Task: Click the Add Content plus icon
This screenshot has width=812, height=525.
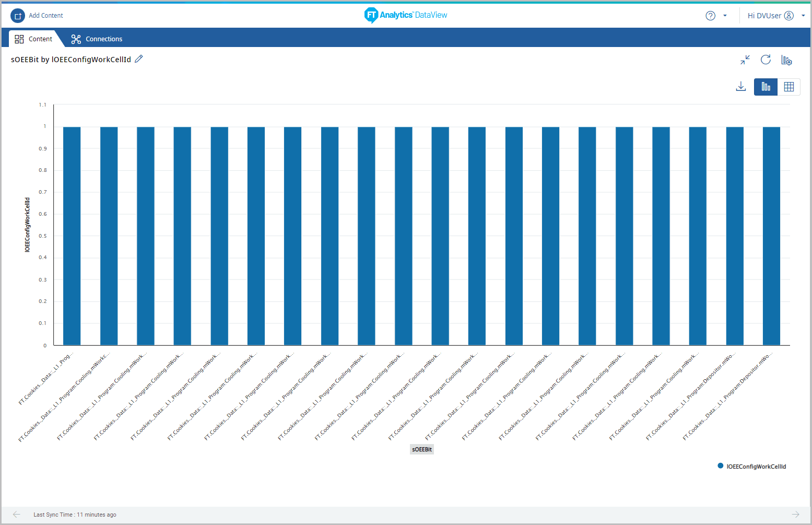Action: [18, 16]
